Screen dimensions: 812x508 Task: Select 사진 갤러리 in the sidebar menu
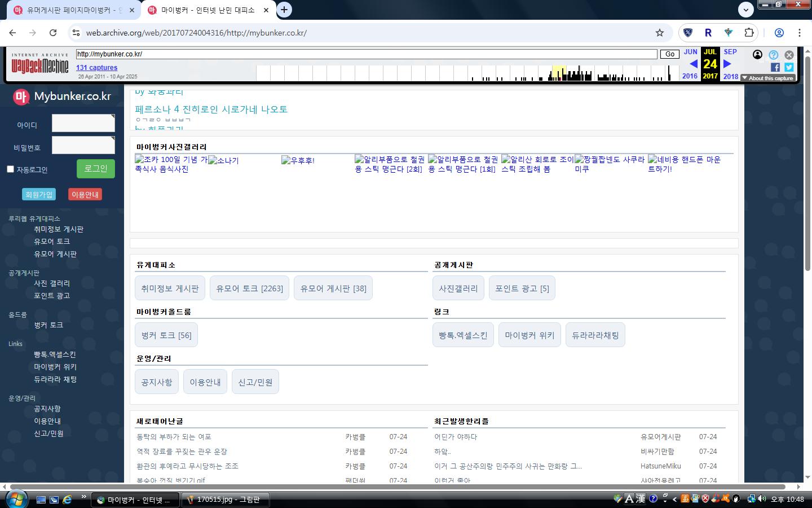pos(52,283)
